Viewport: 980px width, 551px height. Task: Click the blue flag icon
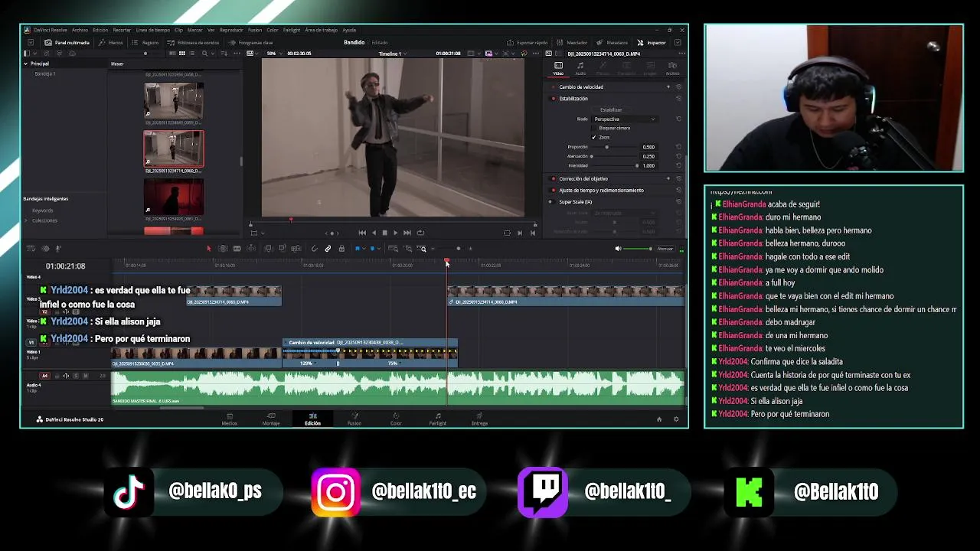click(x=357, y=249)
